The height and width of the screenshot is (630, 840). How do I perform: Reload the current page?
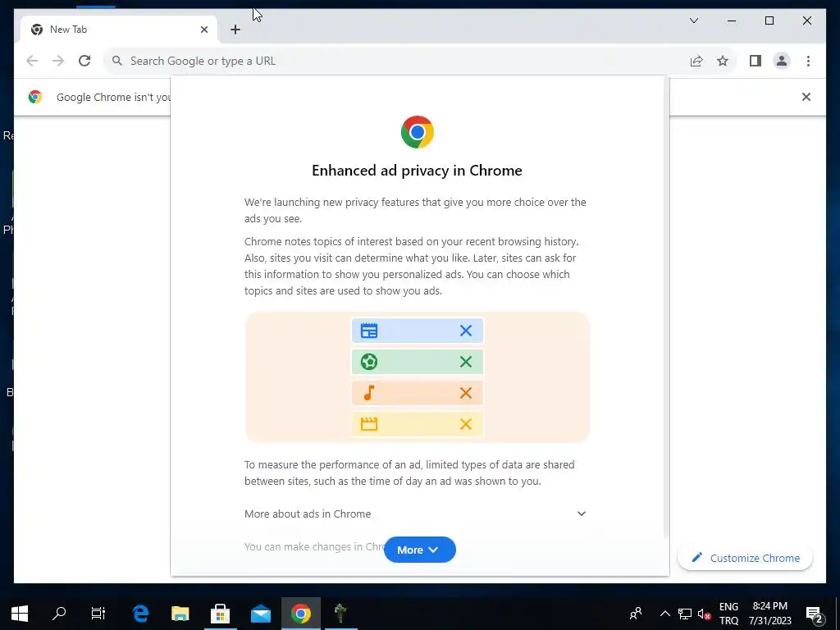coord(84,61)
